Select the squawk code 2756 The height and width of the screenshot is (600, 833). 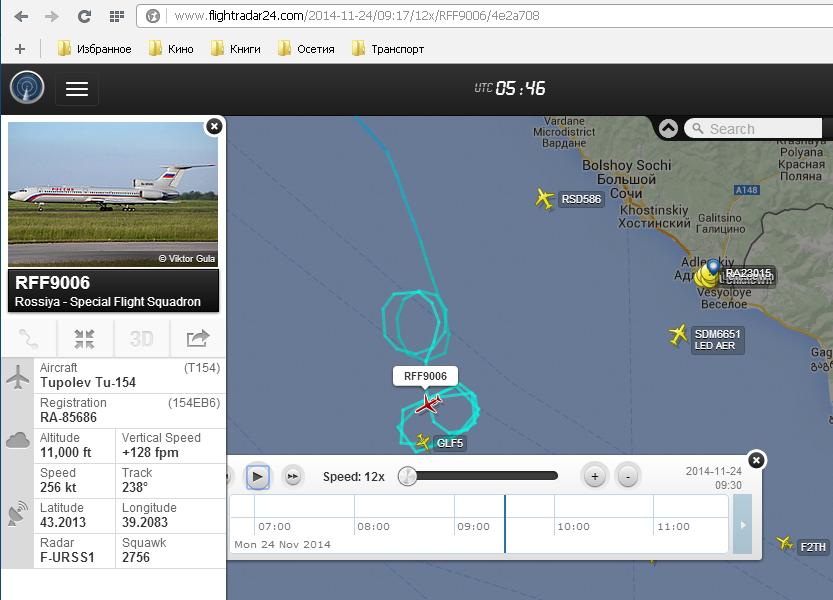[x=136, y=557]
